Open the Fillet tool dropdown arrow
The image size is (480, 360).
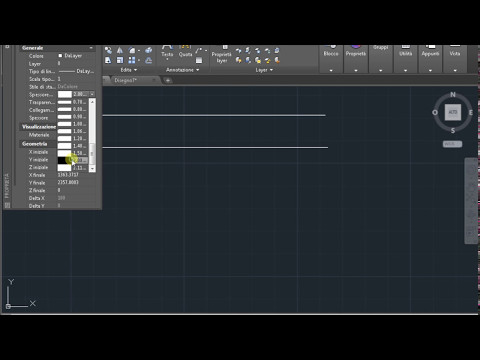pyautogui.click(x=139, y=51)
